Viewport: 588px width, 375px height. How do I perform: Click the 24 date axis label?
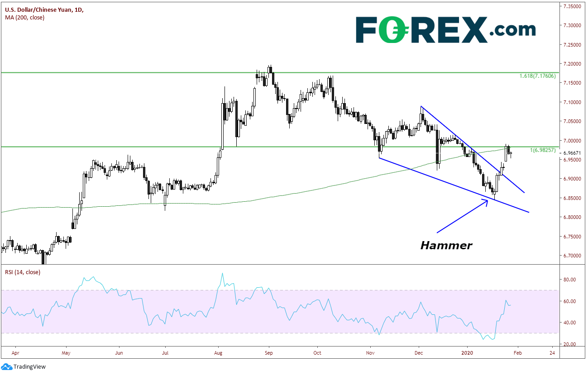point(552,352)
